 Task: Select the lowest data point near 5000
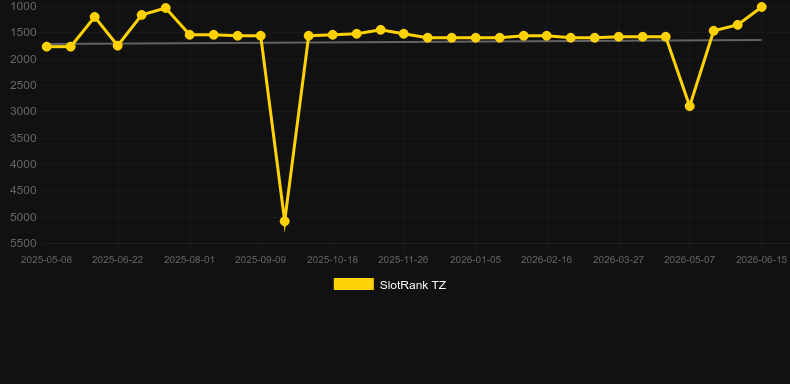[285, 221]
